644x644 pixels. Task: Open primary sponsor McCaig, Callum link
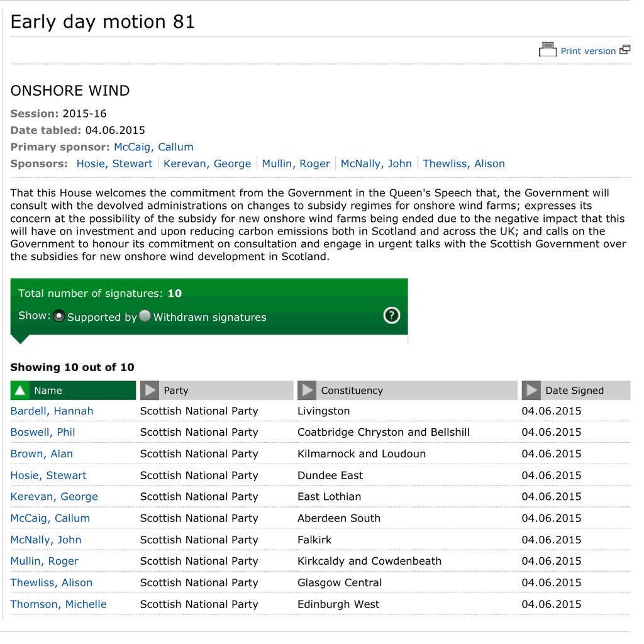click(x=153, y=147)
